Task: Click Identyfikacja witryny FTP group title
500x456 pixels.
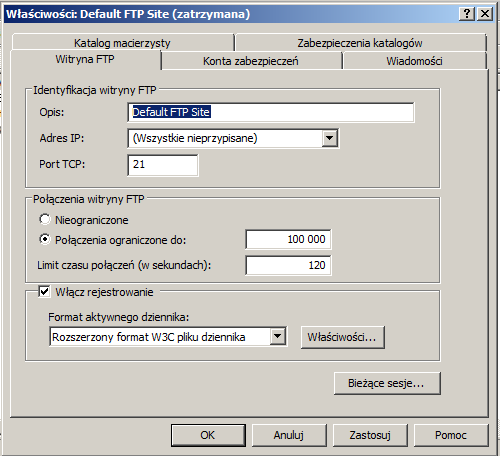Action: [95, 90]
